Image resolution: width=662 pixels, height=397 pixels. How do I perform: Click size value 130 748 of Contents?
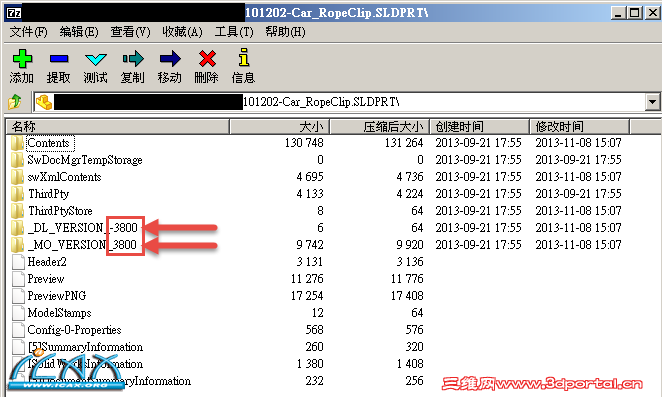tap(304, 143)
